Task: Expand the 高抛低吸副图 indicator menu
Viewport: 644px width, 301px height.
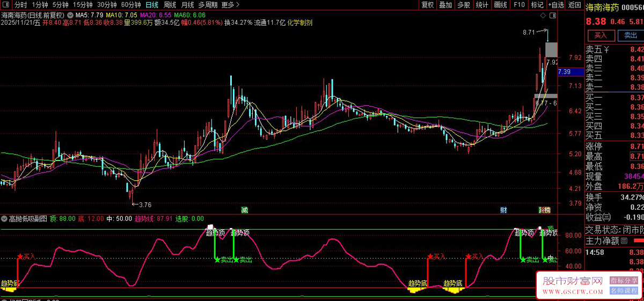Action: pyautogui.click(x=4, y=219)
